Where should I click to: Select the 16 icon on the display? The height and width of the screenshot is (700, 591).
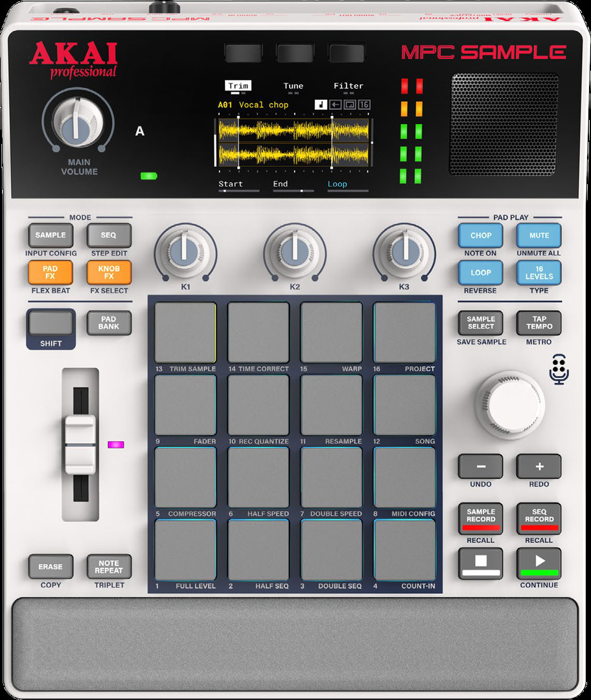click(x=364, y=105)
